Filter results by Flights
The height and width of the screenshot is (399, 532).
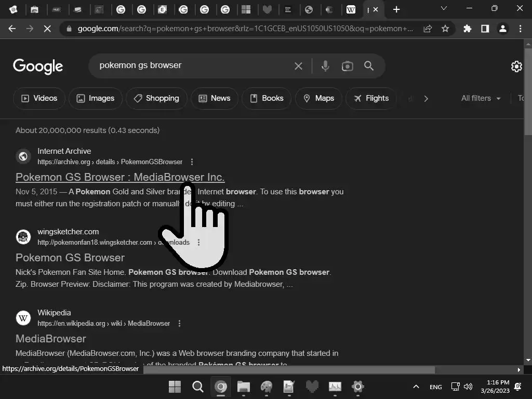point(371,98)
